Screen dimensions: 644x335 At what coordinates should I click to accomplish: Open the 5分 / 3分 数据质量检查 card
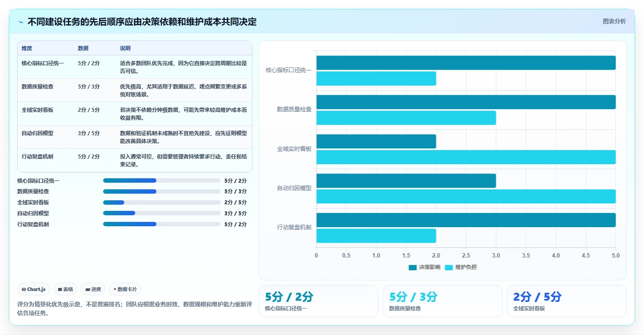point(442,301)
